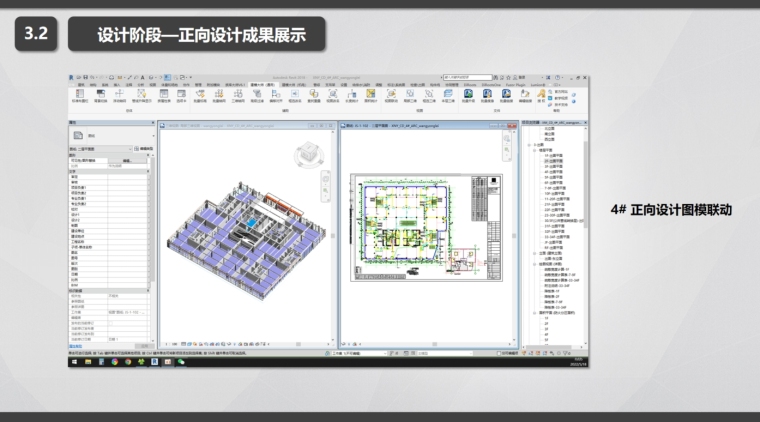760x422 pixels.
Task: Click the first tool icon in the ribbon
Action: coord(79,94)
